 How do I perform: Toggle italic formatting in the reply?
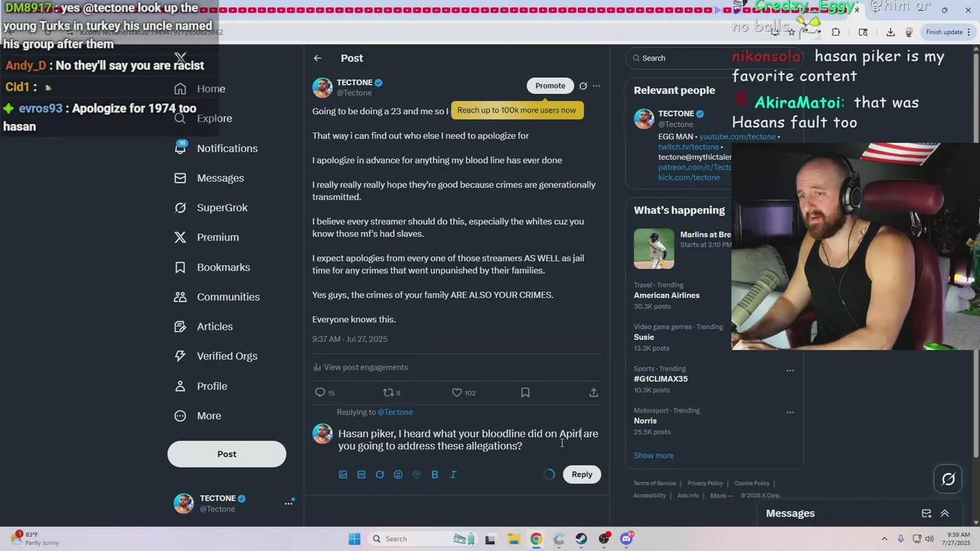pos(453,474)
